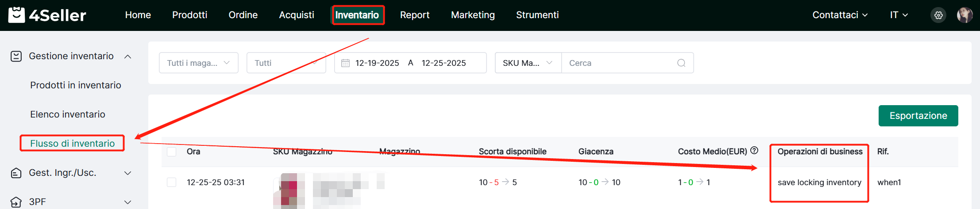Click the user profile avatar
Screen dimensions: 980x209
pyautogui.click(x=965, y=15)
